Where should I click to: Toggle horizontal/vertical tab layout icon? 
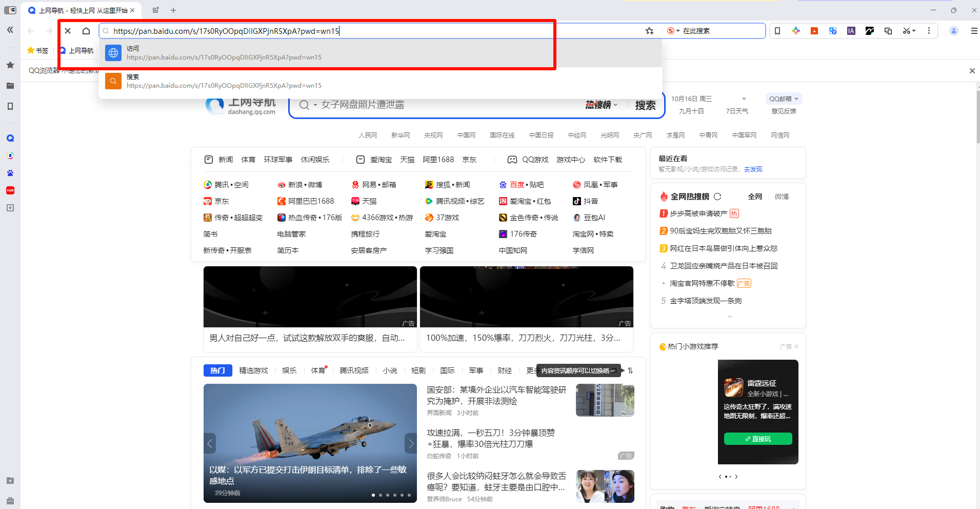10,10
